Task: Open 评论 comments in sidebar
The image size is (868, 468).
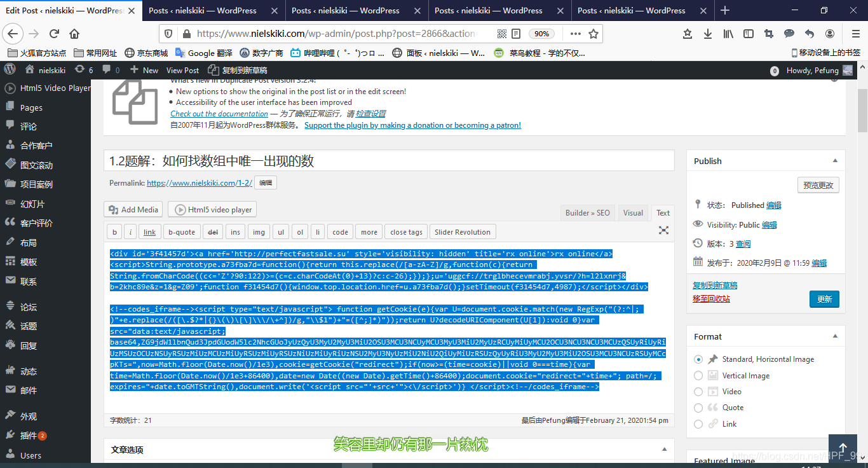Action: tap(29, 127)
